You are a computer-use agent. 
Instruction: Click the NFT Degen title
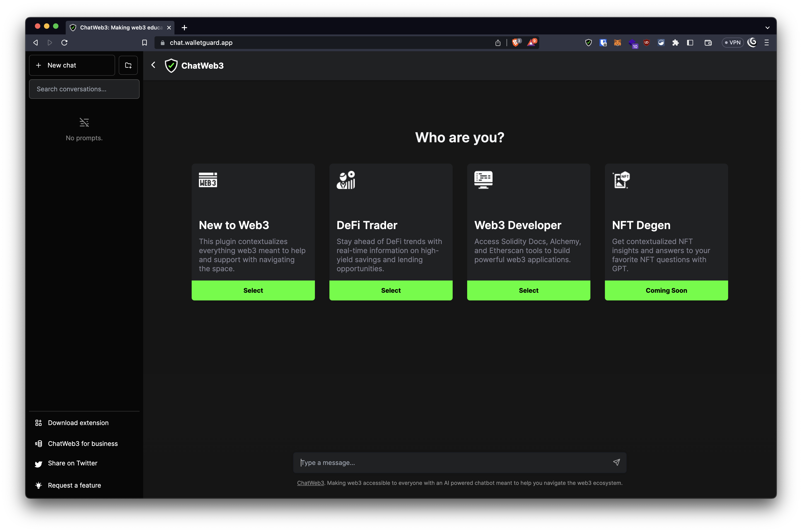click(641, 225)
